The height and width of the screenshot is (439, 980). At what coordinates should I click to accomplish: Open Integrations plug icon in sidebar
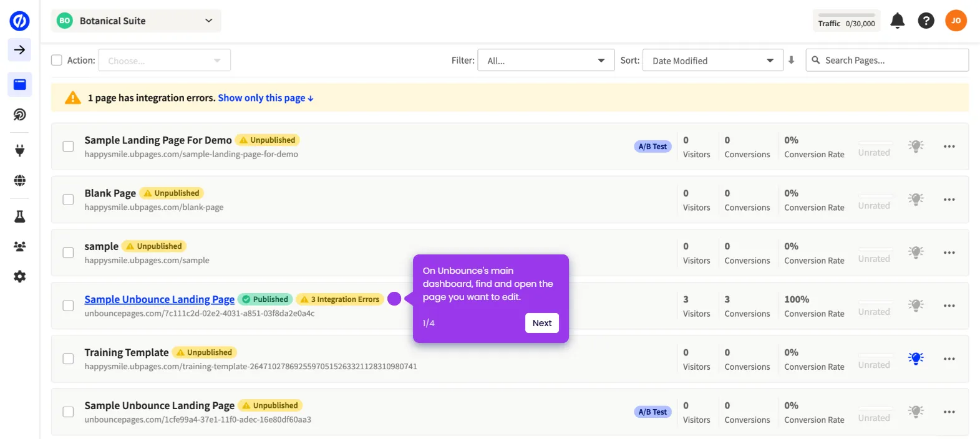pyautogui.click(x=20, y=150)
